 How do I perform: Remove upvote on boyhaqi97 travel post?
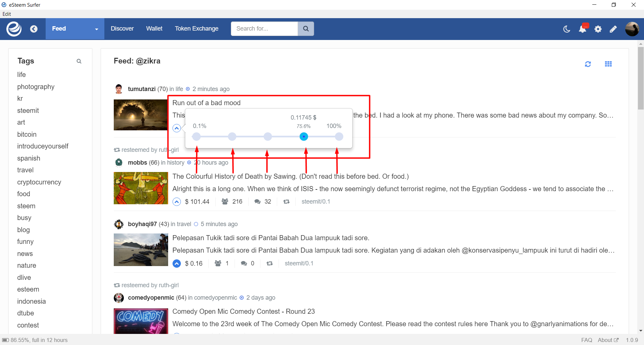(177, 263)
